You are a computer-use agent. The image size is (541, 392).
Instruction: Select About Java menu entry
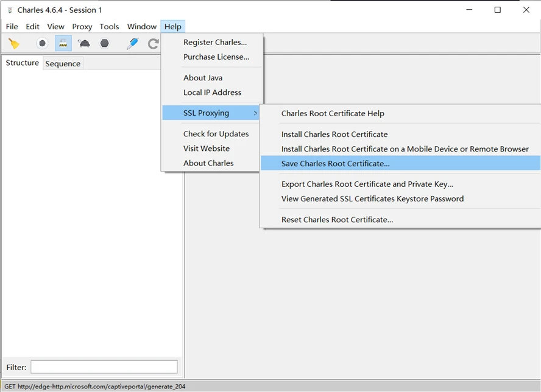point(203,78)
